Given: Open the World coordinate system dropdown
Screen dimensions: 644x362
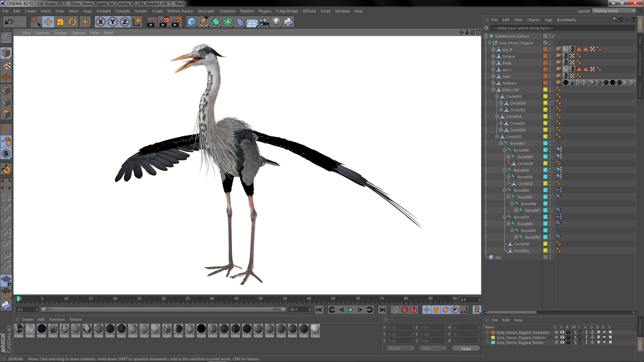Looking at the screenshot, I should point(400,348).
